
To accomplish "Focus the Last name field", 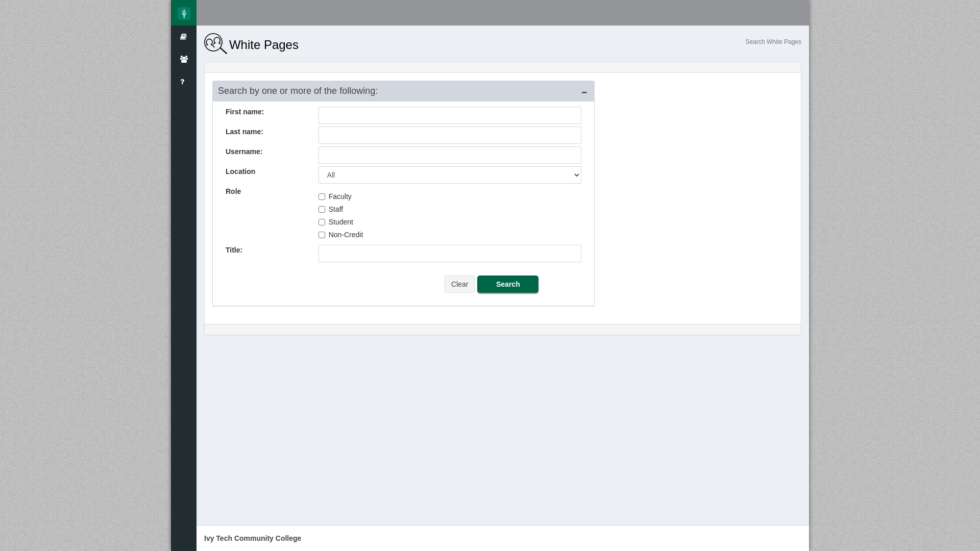I will [450, 135].
